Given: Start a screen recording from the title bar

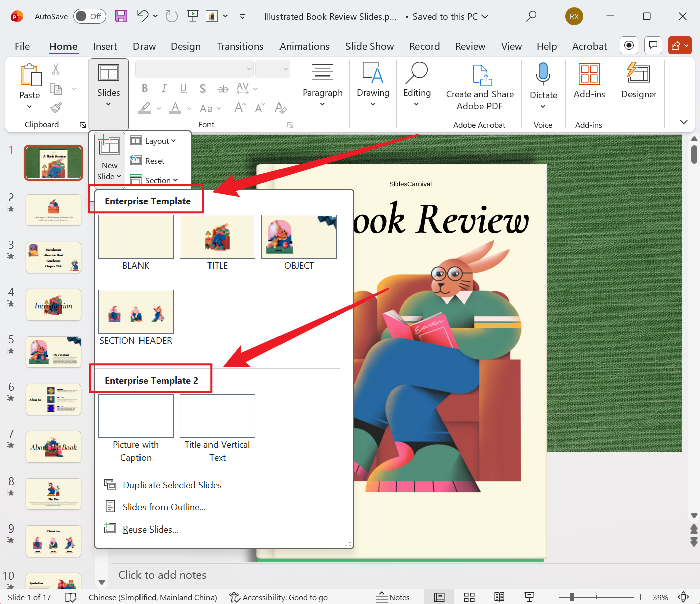Looking at the screenshot, I should pos(628,45).
